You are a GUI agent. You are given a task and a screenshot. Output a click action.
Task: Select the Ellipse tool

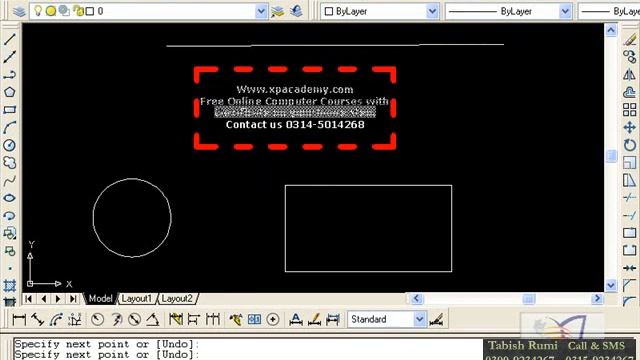(9, 198)
